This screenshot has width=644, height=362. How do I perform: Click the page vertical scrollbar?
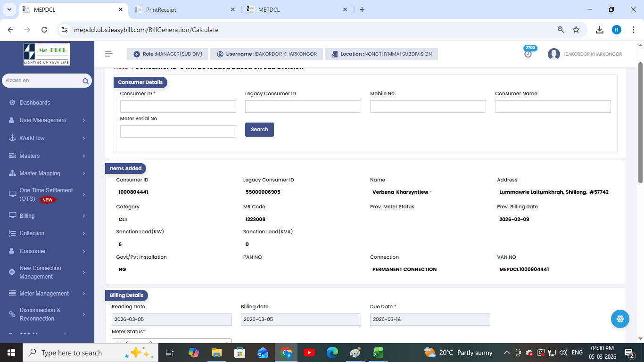pyautogui.click(x=640, y=123)
